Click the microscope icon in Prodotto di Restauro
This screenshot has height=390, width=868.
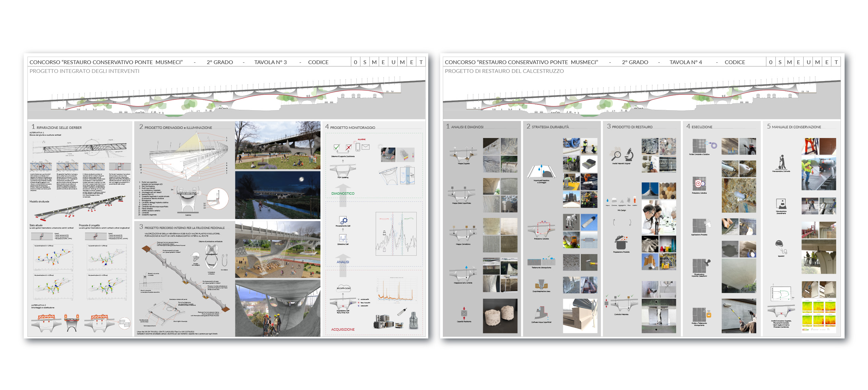629,154
